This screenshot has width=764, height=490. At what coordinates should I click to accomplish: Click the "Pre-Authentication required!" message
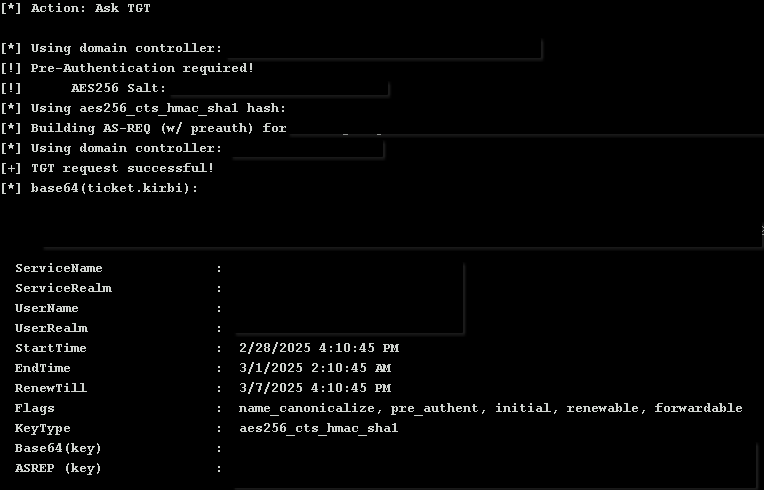pyautogui.click(x=142, y=68)
